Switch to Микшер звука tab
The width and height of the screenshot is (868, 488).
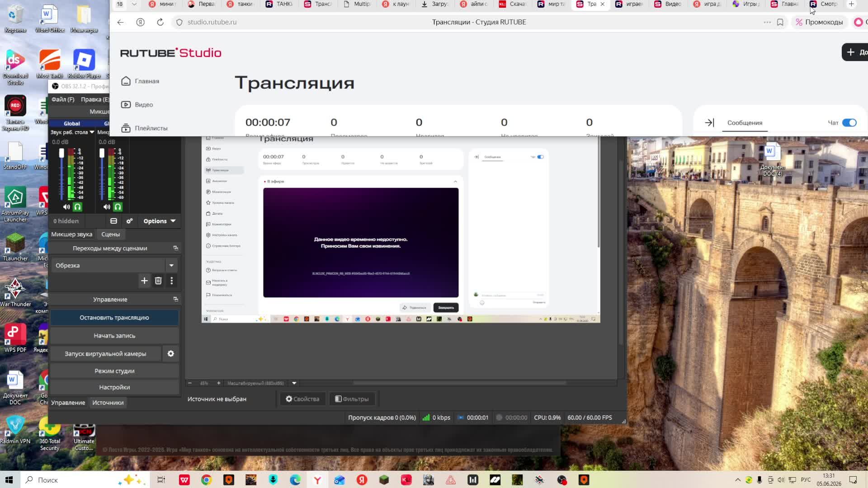(x=71, y=234)
